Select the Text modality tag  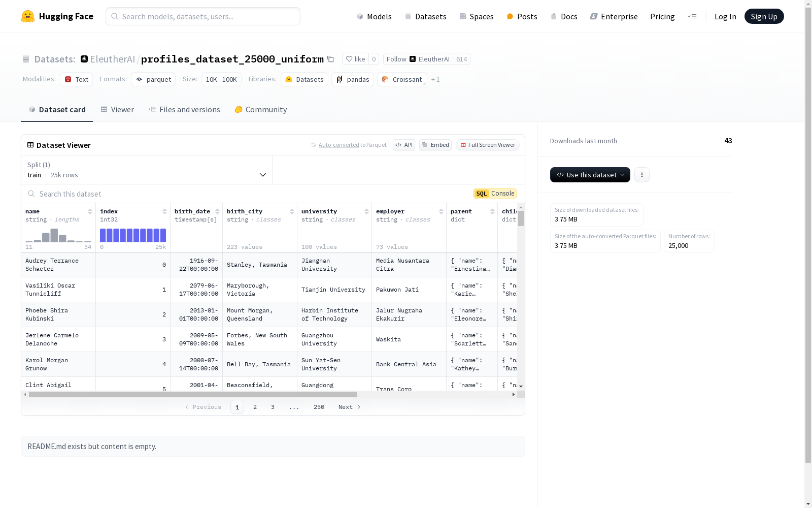coord(76,79)
